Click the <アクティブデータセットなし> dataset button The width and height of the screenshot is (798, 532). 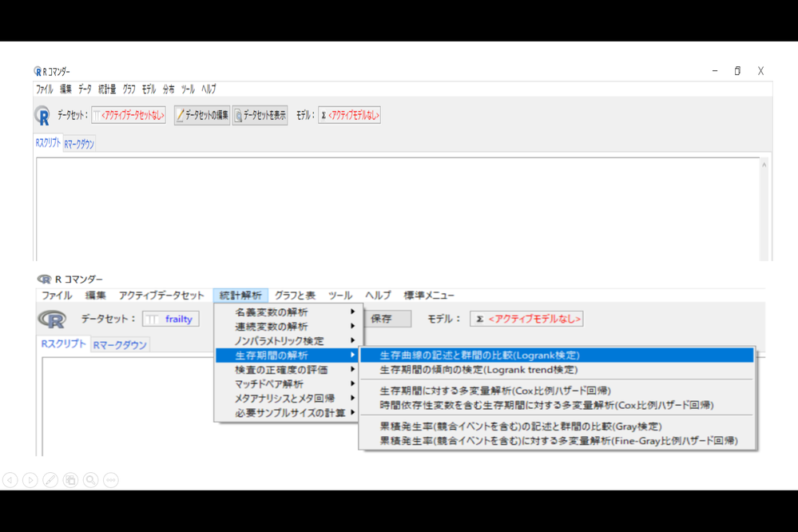(128, 115)
